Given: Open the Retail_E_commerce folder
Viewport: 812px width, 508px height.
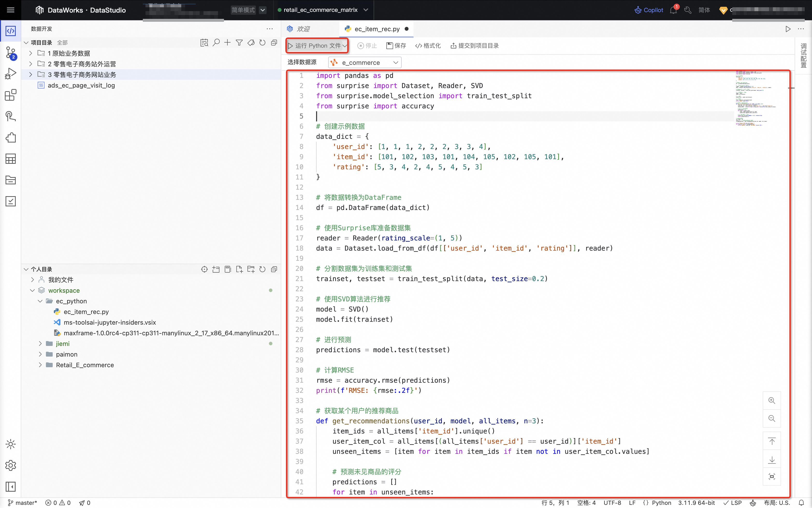Looking at the screenshot, I should pyautogui.click(x=85, y=365).
